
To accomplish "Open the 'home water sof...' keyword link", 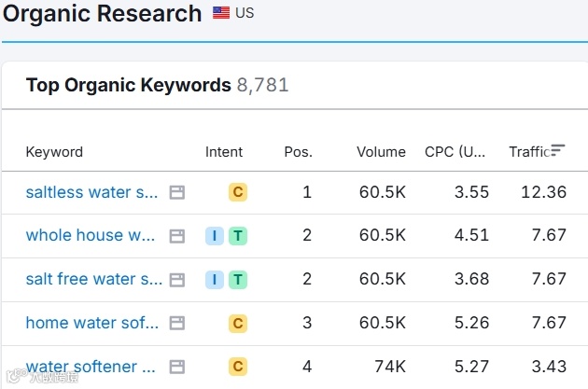I will pyautogui.click(x=91, y=324).
